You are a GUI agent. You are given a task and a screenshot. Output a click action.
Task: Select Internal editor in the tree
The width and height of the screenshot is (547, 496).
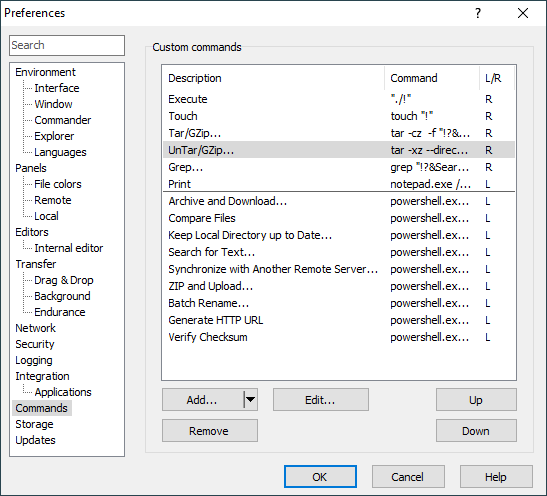[69, 248]
